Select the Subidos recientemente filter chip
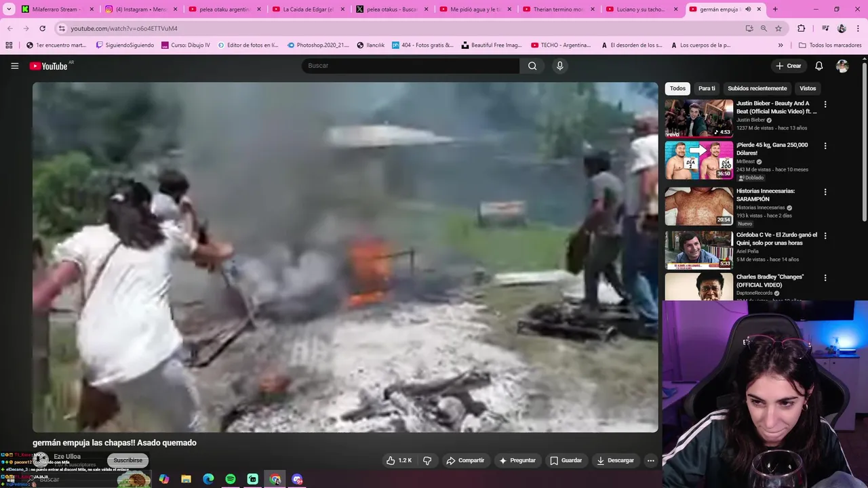Viewport: 868px width, 488px height. [x=757, y=88]
